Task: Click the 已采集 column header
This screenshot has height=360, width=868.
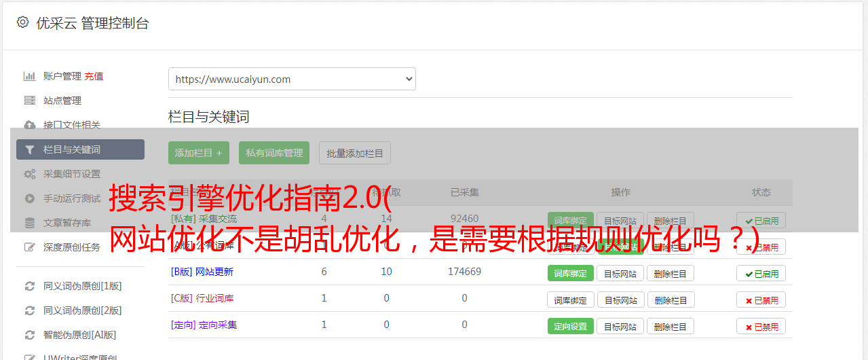Action: [x=464, y=192]
